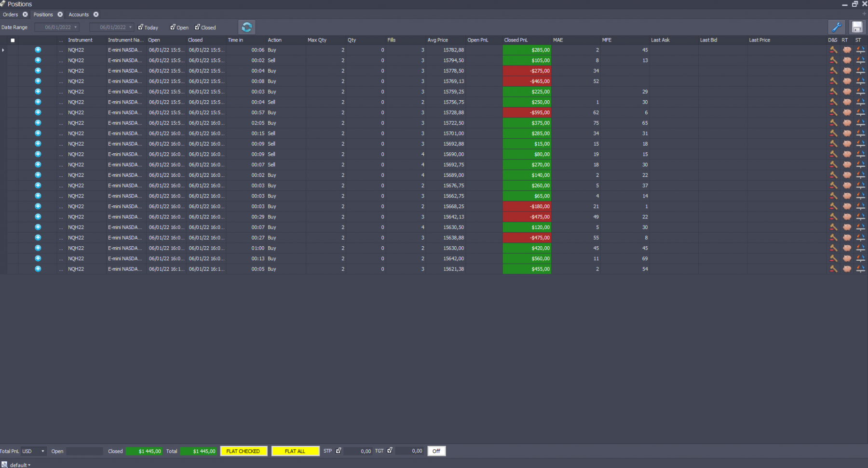Click the D&S hammer icon in 15690,00 row
This screenshot has width=868, height=468.
pyautogui.click(x=833, y=154)
